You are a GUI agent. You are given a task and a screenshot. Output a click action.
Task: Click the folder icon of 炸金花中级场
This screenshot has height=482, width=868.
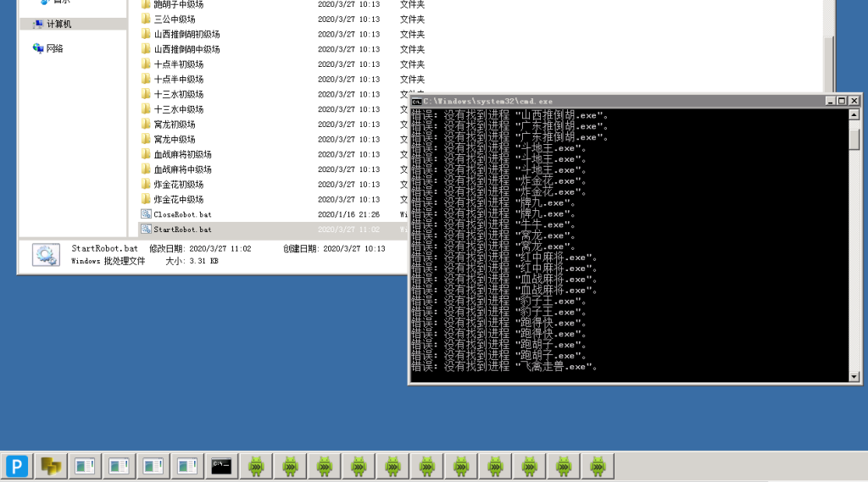[146, 199]
